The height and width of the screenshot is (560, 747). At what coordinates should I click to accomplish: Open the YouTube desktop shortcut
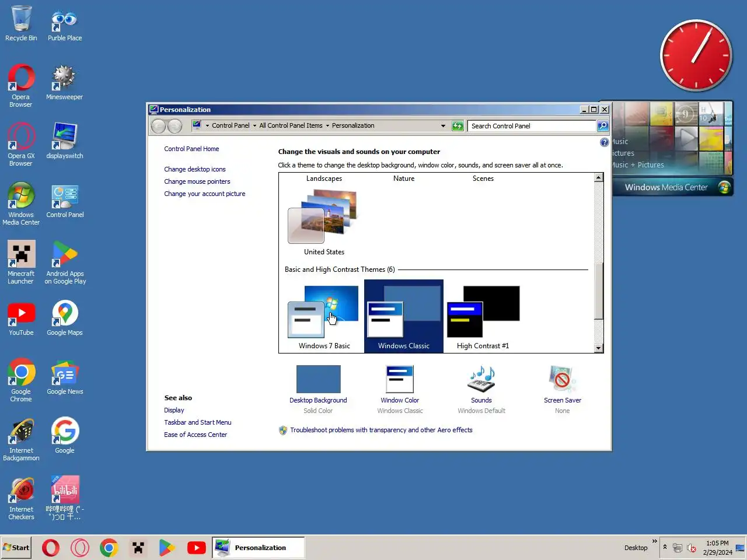pyautogui.click(x=21, y=318)
